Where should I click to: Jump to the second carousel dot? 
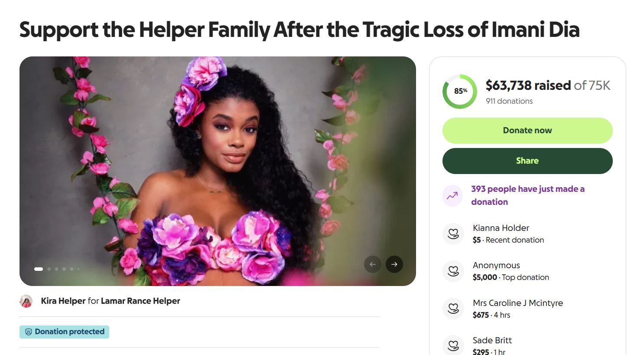click(x=49, y=269)
